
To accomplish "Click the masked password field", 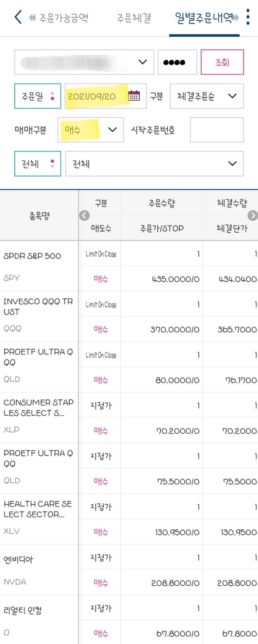I will [177, 62].
